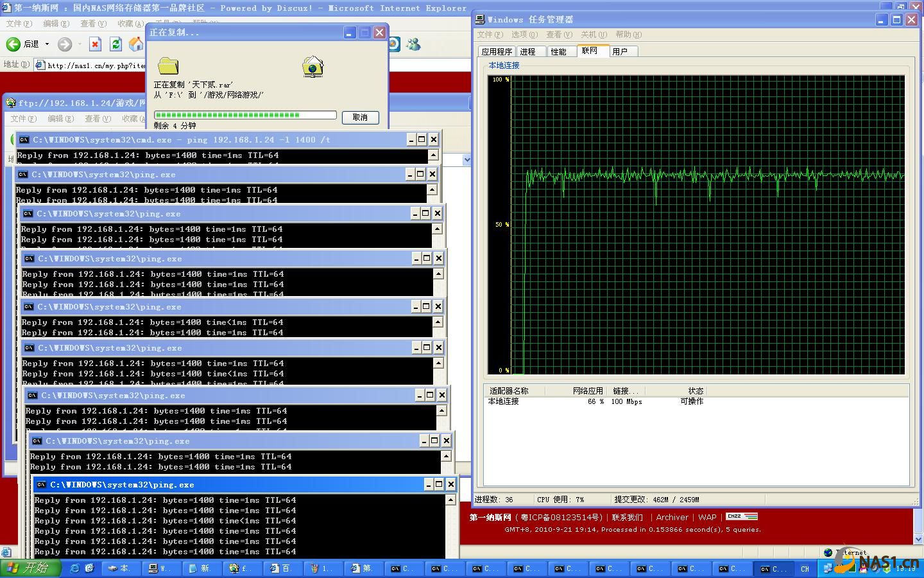Click the source folder icon in copy dialog
924x578 pixels.
(168, 66)
